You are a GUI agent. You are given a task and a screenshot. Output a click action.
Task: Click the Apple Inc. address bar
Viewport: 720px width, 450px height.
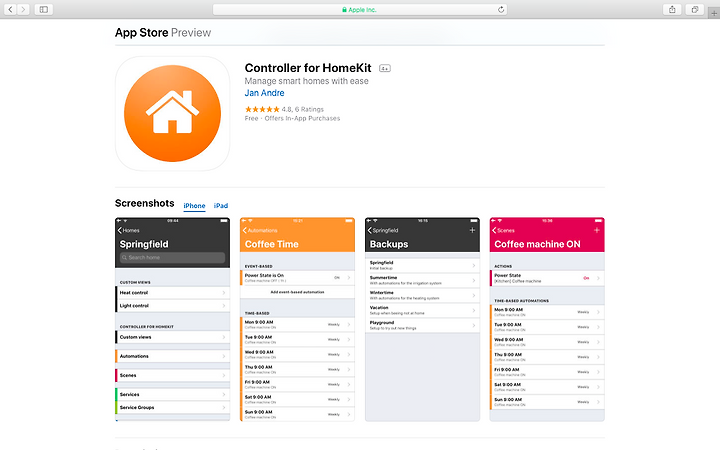[x=360, y=9]
